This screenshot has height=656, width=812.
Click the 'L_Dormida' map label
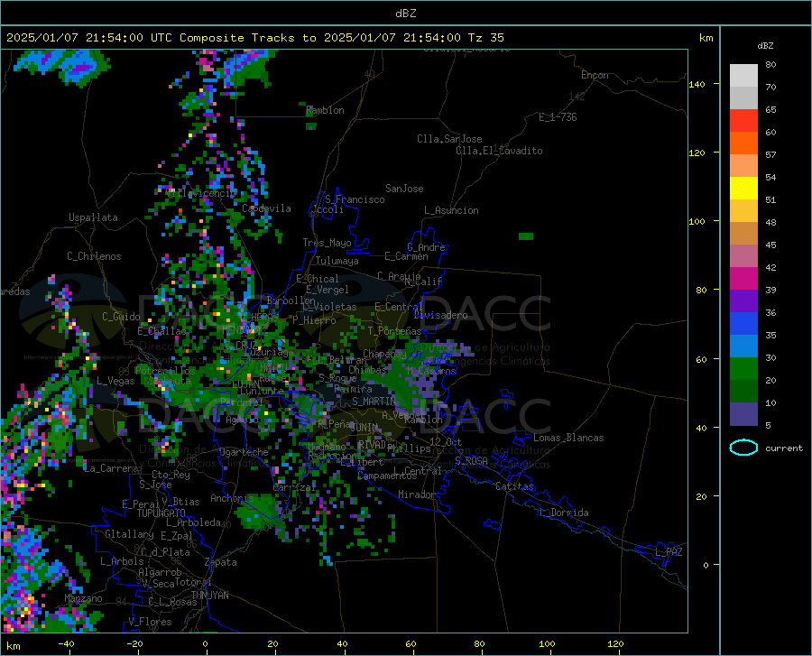coord(564,513)
